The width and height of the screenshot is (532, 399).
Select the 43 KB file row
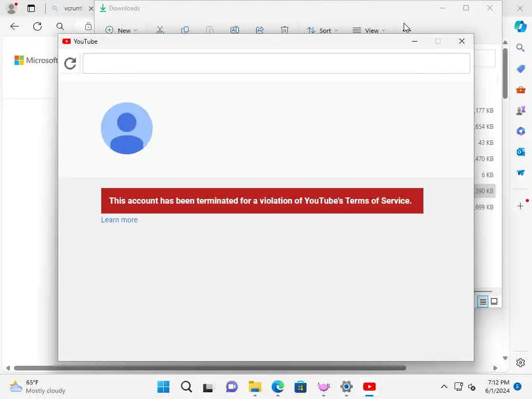[485, 143]
